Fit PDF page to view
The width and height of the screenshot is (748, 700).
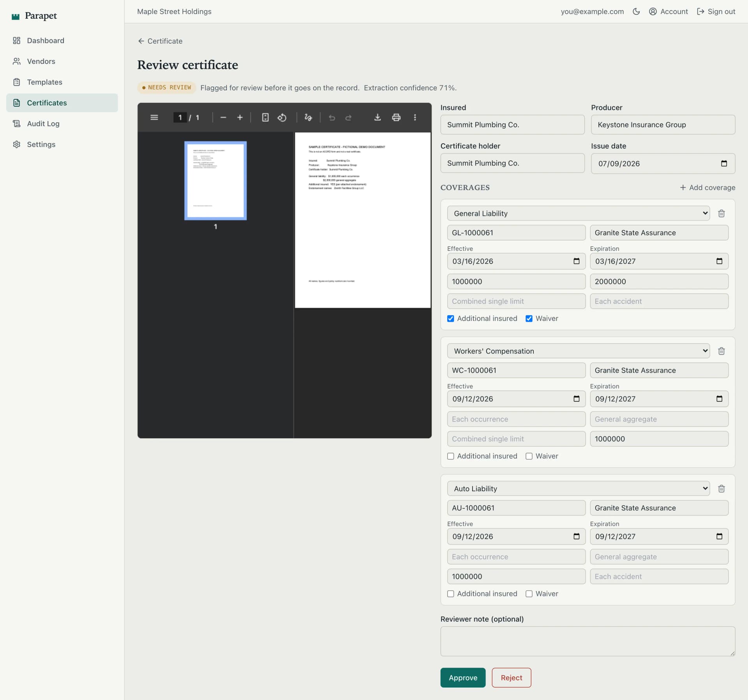[x=265, y=117]
